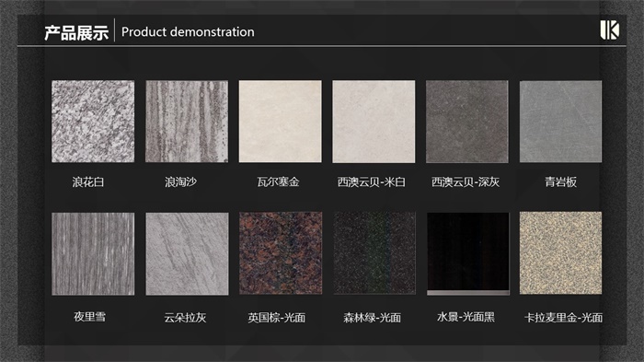Choose the 瓦尔塞金 cream stone swatch
This screenshot has width=644, height=362.
[280, 122]
